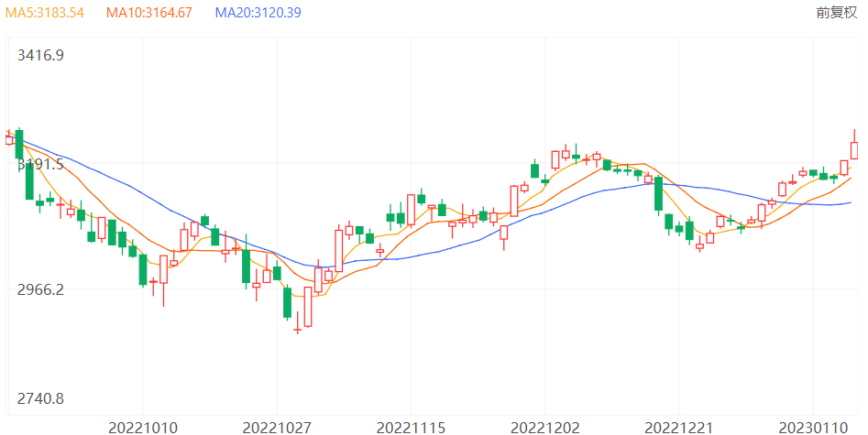Viewport: 868px width, 435px height.
Task: Click the MA20:3120.39 indicator label
Action: [x=258, y=13]
